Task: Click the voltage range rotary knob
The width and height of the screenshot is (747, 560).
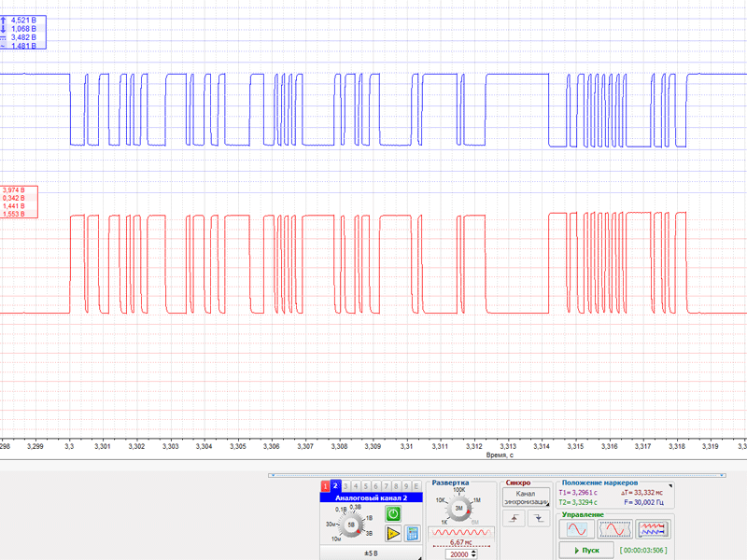Action: (351, 525)
